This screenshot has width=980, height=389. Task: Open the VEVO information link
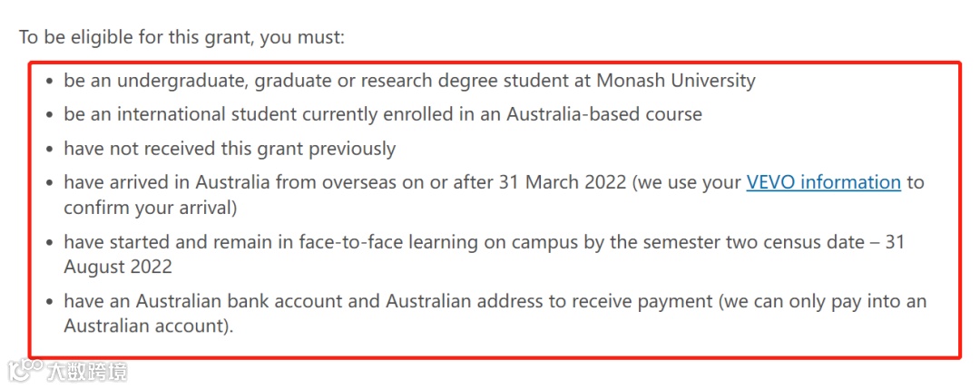coord(823,183)
